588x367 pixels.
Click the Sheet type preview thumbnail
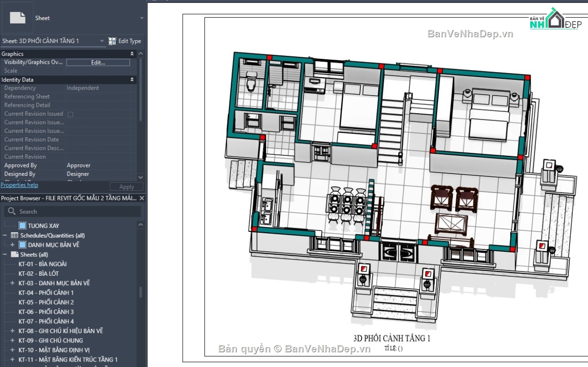point(18,18)
